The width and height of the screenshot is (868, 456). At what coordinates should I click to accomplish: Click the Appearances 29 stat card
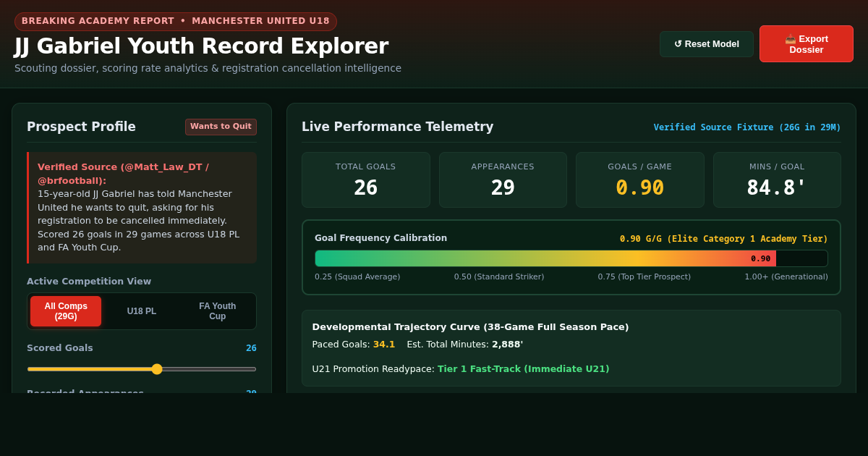pos(503,180)
